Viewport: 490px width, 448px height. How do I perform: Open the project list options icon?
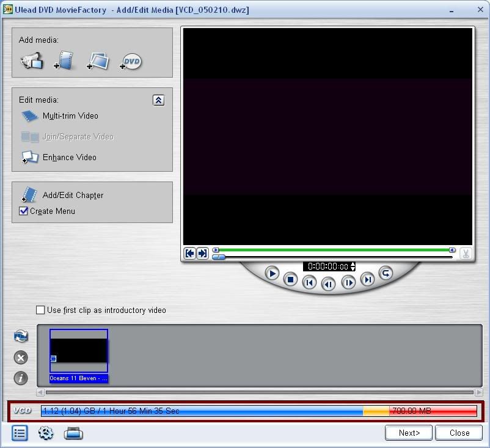pos(20,433)
